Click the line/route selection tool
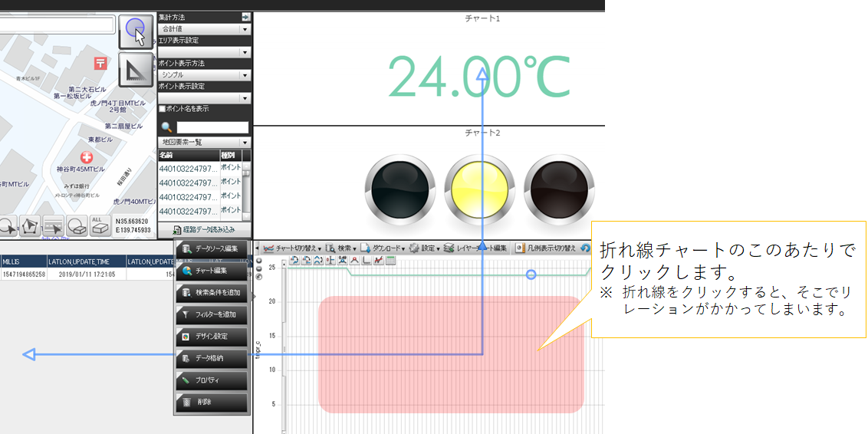This screenshot has height=434, width=868. point(53,226)
